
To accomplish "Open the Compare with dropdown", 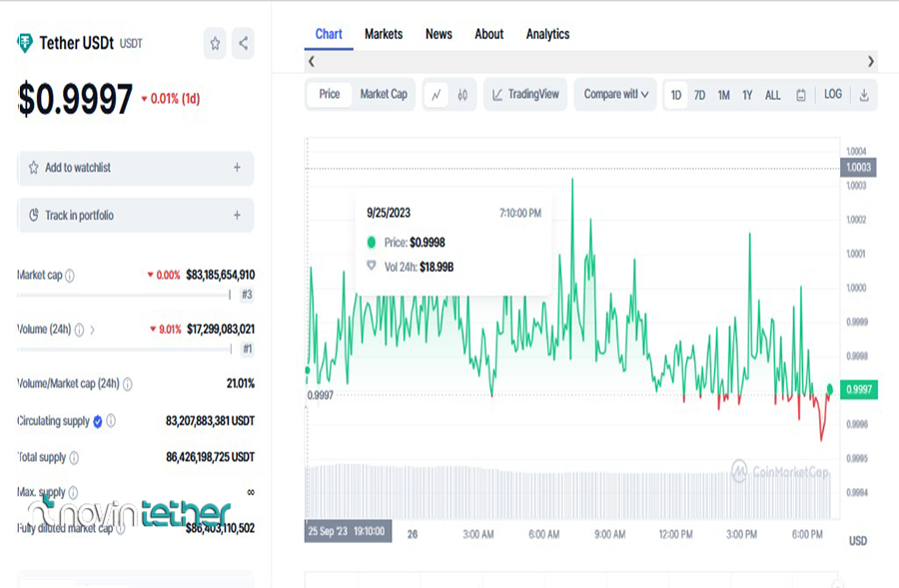I will pyautogui.click(x=615, y=95).
